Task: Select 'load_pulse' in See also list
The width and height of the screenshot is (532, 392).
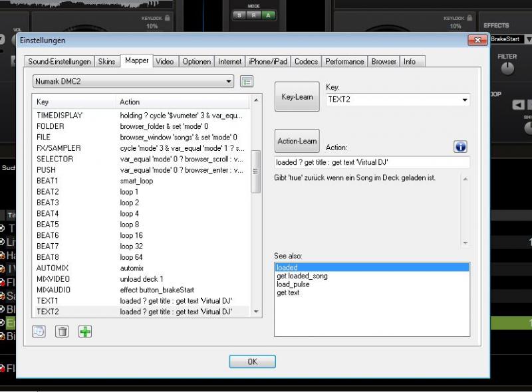Action: click(372, 284)
